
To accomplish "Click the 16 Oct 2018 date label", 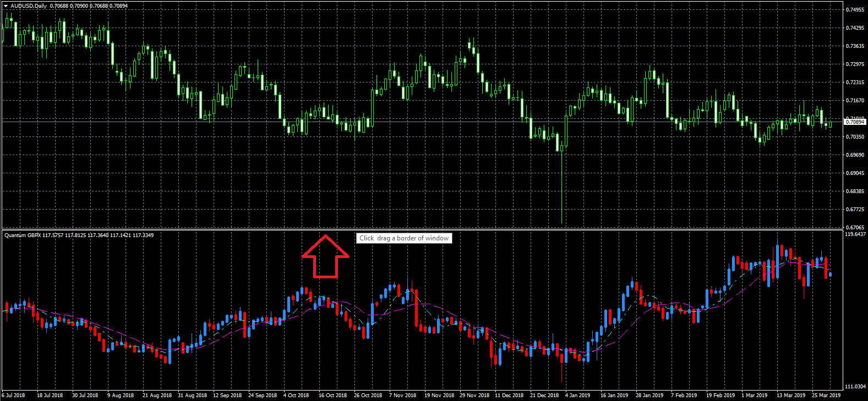I will pos(332,395).
